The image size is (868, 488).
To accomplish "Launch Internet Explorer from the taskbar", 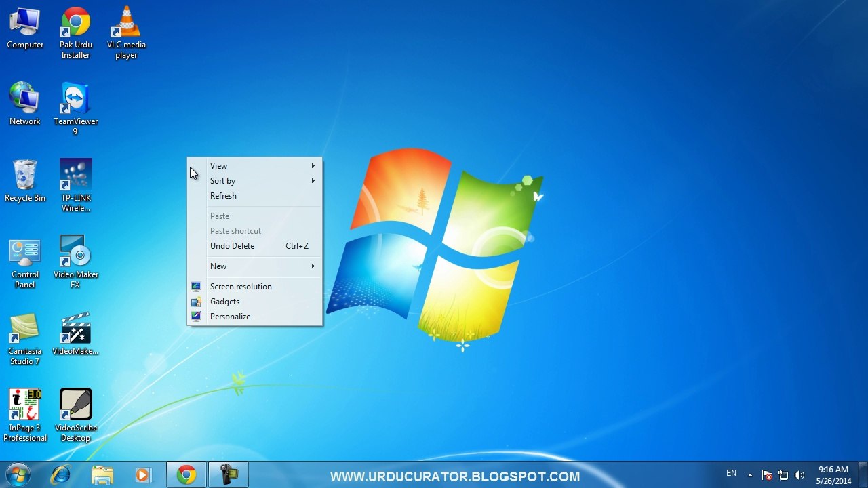I will point(61,474).
